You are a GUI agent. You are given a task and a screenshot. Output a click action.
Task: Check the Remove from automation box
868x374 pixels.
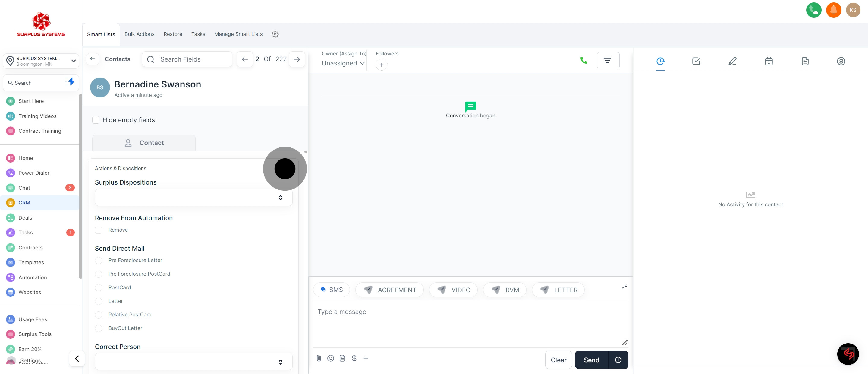pos(99,230)
